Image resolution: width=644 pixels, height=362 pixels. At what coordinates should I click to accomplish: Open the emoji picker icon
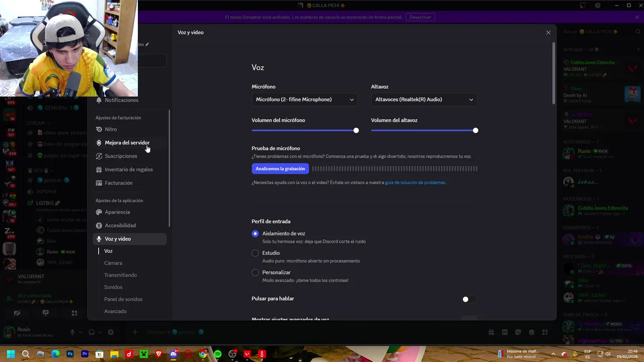pyautogui.click(x=532, y=332)
